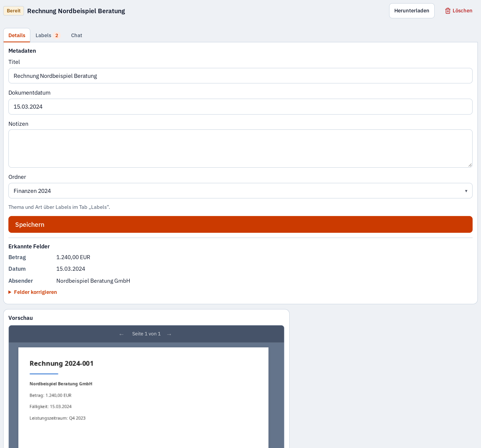Click the Labels count badge showing 2
The width and height of the screenshot is (481, 448).
point(57,36)
